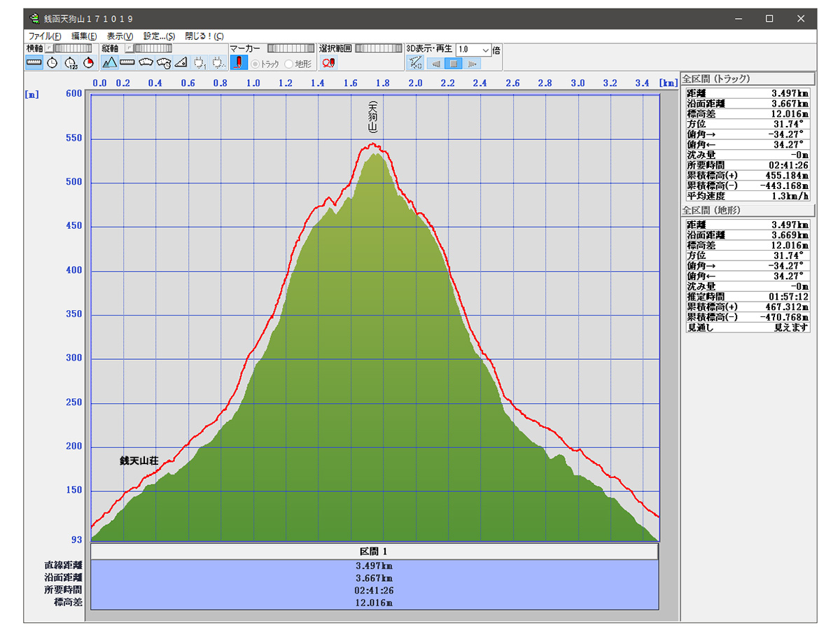This screenshot has height=630, width=840.
Task: Open the ファイル(F) menu
Action: (44, 36)
